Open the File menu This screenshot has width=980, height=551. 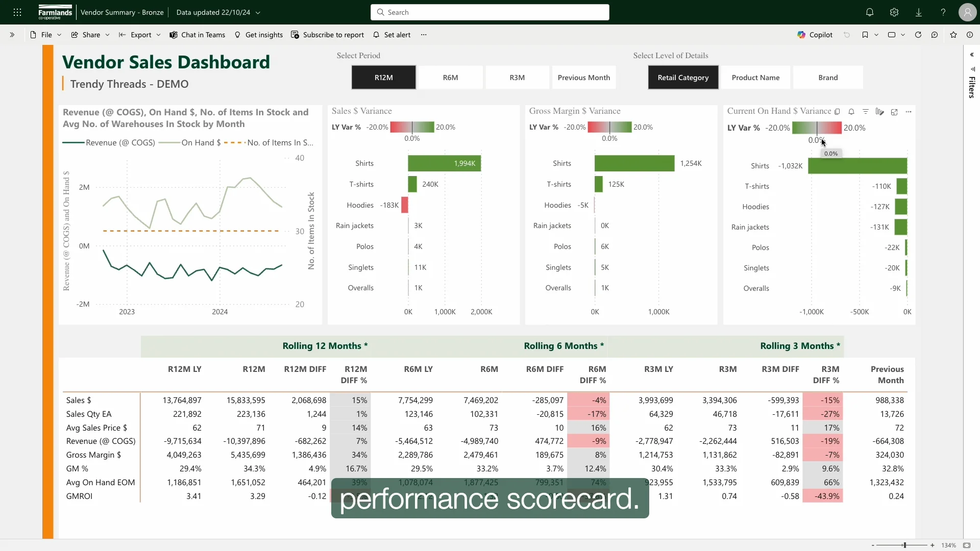click(45, 35)
